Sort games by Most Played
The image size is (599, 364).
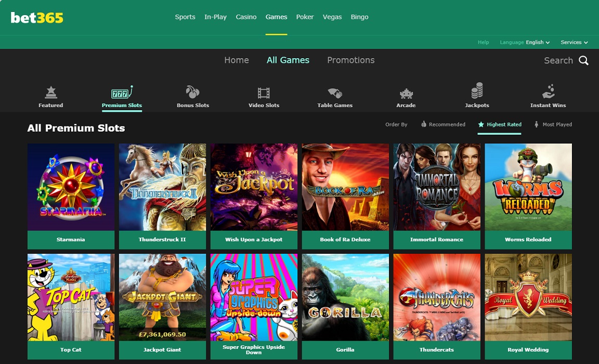pyautogui.click(x=553, y=125)
